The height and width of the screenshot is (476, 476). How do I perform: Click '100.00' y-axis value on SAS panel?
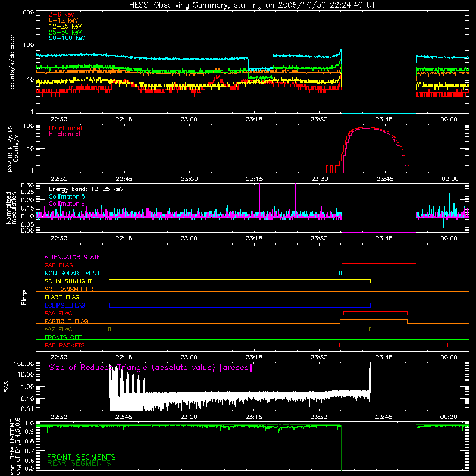(24, 364)
